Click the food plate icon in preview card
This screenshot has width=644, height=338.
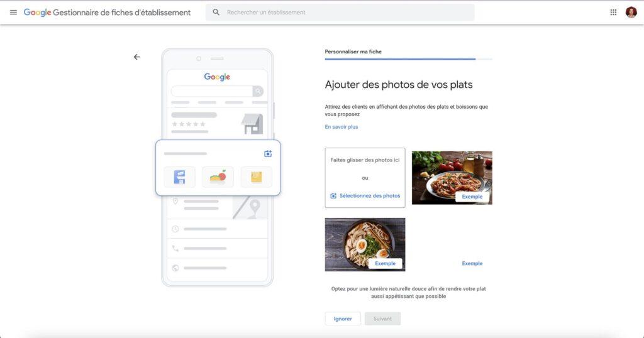[218, 177]
